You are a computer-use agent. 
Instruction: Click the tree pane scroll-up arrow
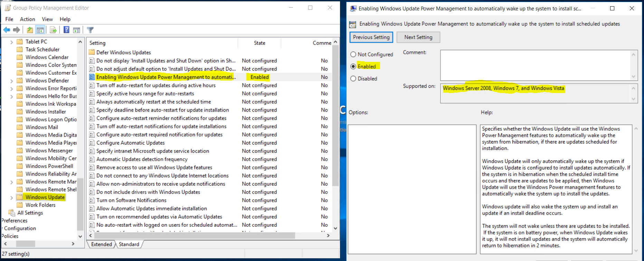[x=80, y=42]
